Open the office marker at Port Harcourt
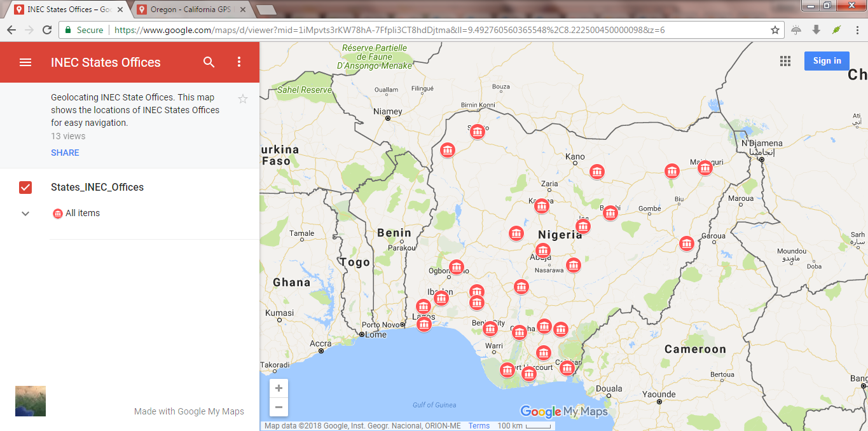This screenshot has height=431, width=868. [528, 374]
